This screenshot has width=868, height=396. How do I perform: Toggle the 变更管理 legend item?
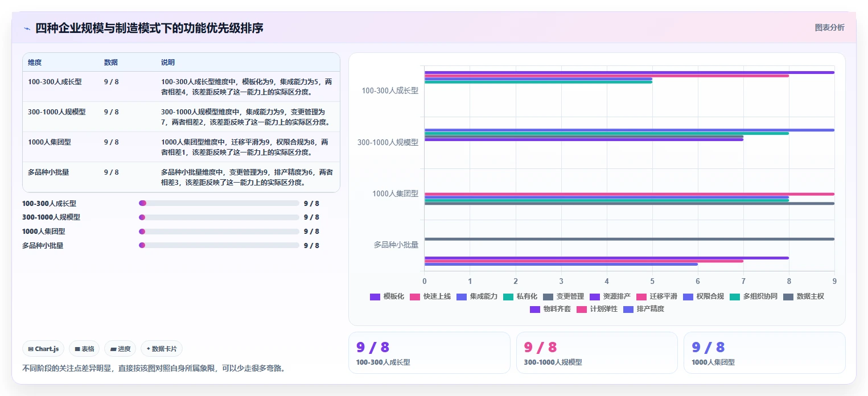(563, 296)
